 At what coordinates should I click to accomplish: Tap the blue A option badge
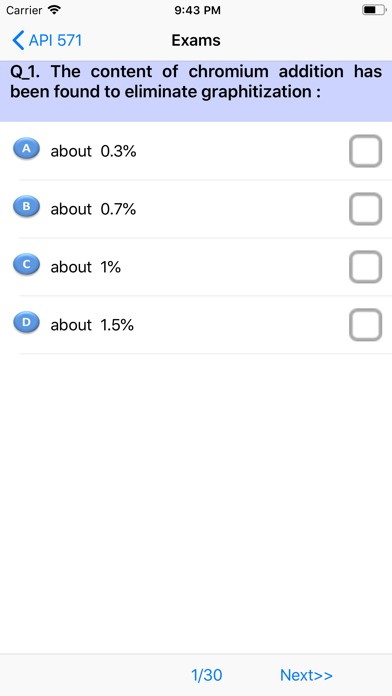point(26,149)
